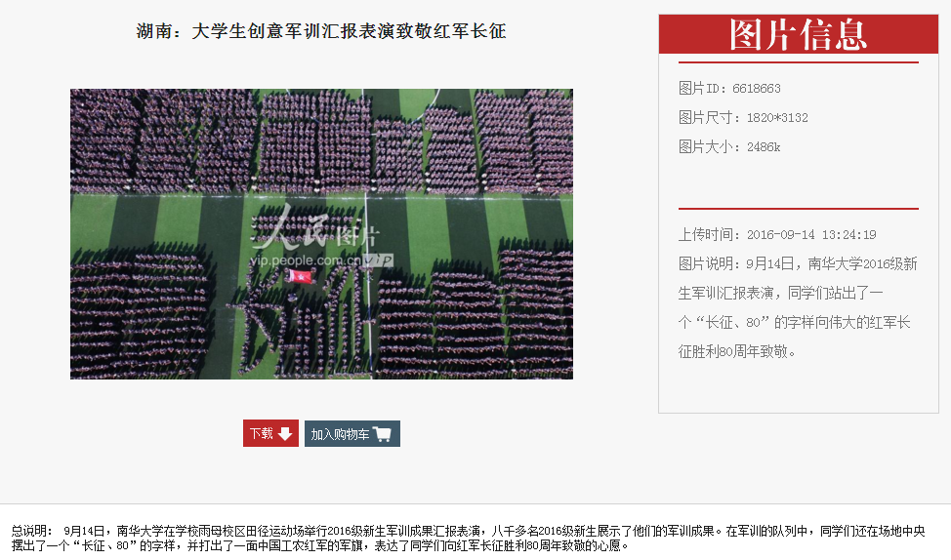The height and width of the screenshot is (560, 951).
Task: Select the 图片尺寸: 1820*3132 line
Action: [743, 118]
